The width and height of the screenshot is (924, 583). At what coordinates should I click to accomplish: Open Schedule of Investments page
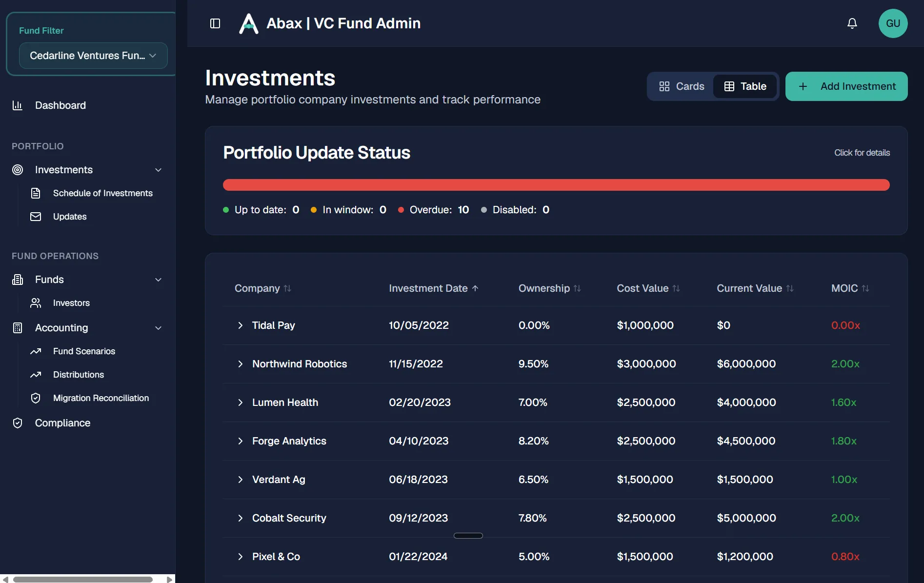[x=103, y=193]
